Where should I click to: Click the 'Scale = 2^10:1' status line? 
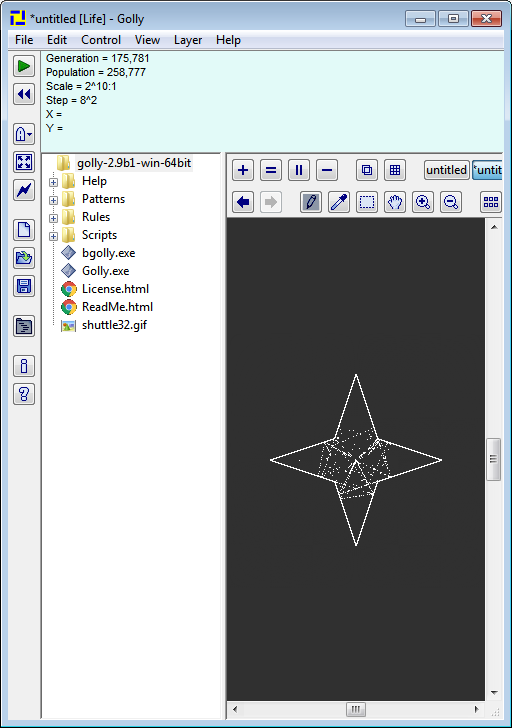pyautogui.click(x=81, y=86)
